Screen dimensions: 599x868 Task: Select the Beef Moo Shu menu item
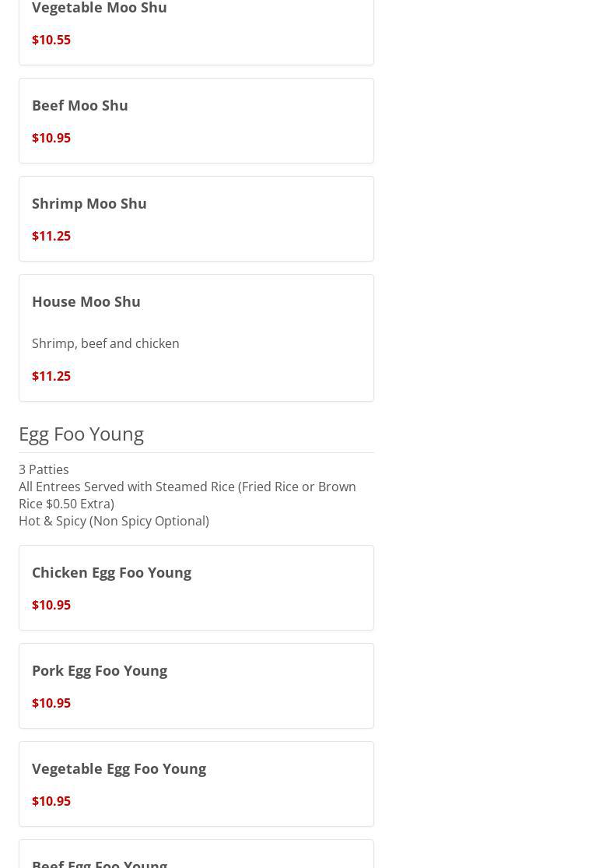80,105
